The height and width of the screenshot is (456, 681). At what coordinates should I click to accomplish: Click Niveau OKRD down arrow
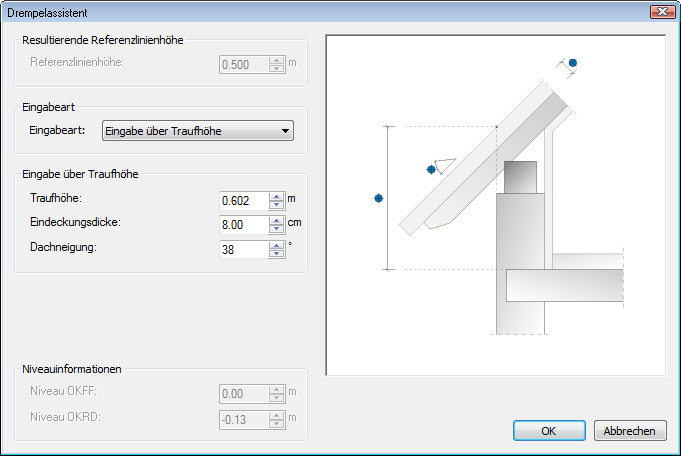tap(276, 424)
